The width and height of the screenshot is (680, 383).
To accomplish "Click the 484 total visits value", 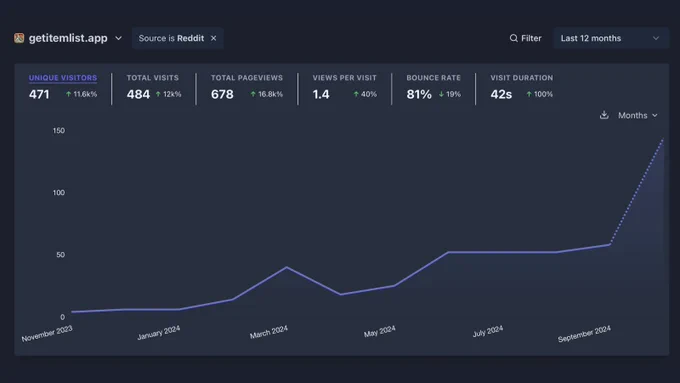I will [x=138, y=94].
